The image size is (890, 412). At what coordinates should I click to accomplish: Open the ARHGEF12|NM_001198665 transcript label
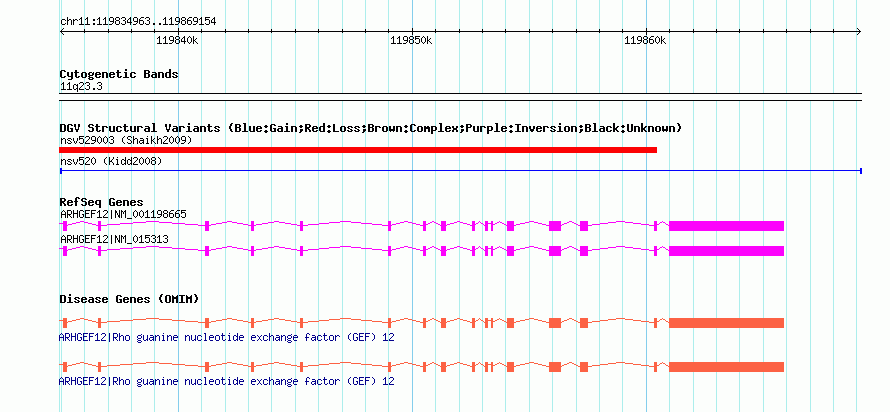[123, 215]
